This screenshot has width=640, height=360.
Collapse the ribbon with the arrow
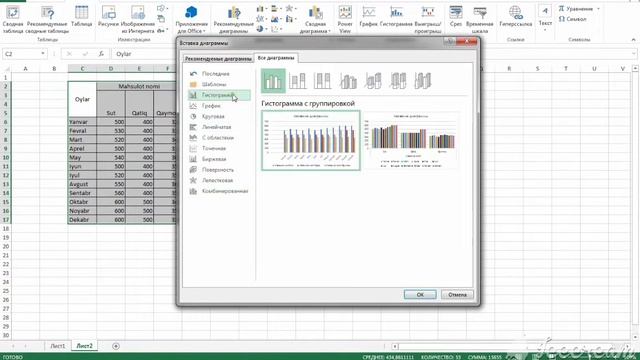(633, 40)
